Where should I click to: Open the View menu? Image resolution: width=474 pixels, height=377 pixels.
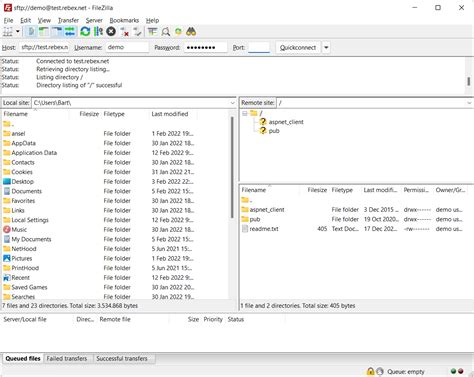coord(44,20)
